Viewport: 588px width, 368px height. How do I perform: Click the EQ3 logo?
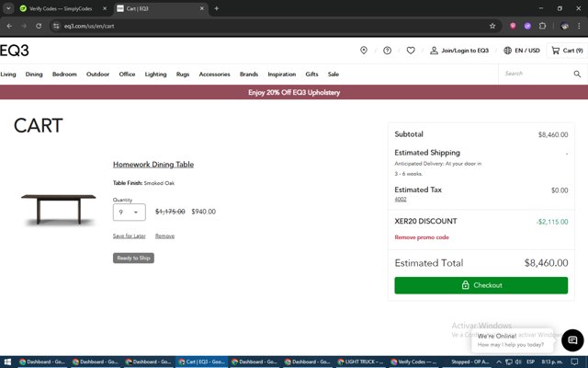[x=15, y=51]
